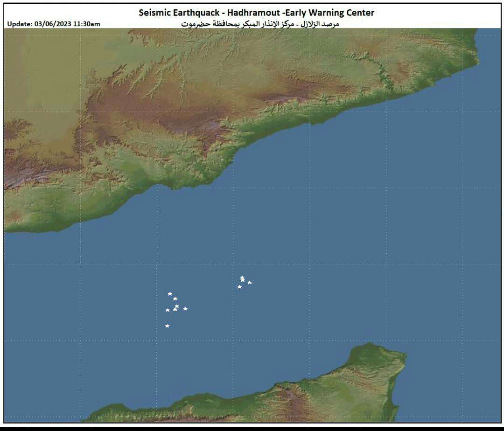The height and width of the screenshot is (431, 504).
Task: Select the easternmost star in the western cluster
Action: coord(185,309)
